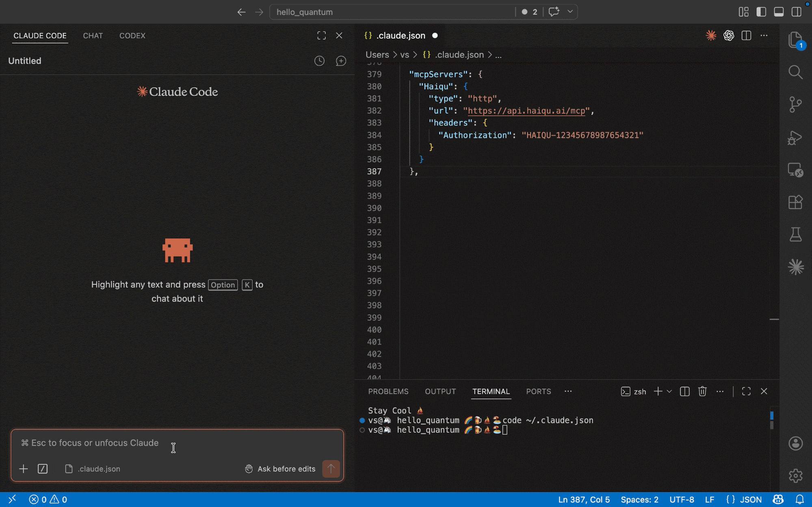Split the editor right
This screenshot has width=812, height=507.
click(746, 36)
